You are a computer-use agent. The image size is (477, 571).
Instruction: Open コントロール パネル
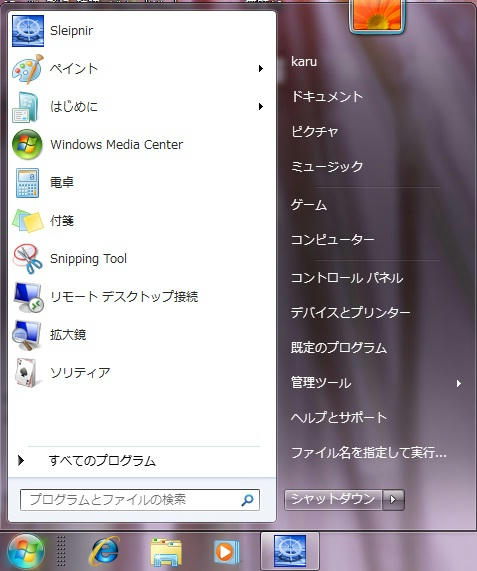[347, 278]
